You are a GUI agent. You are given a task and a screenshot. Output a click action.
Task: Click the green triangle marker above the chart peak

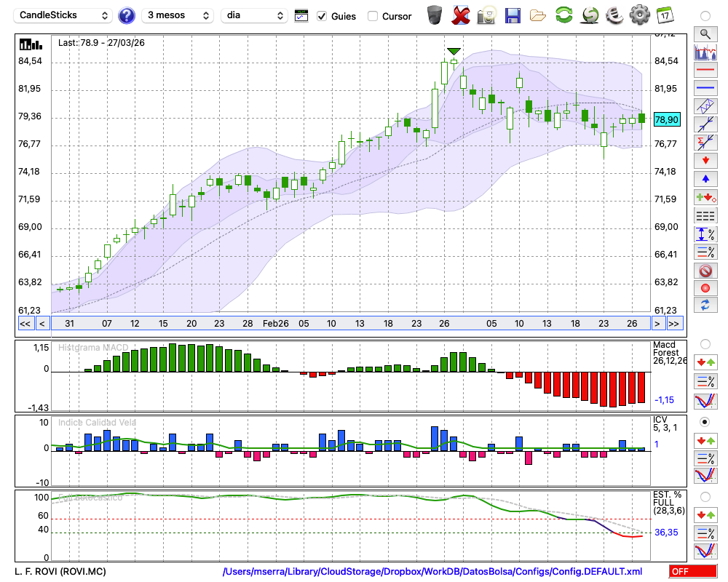454,51
